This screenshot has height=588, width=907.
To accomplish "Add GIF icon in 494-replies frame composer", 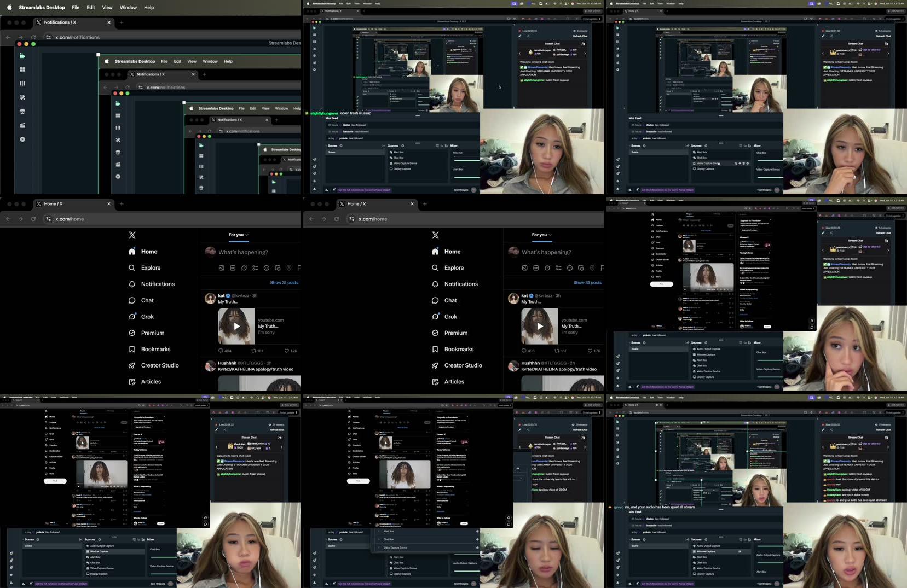I will [233, 268].
